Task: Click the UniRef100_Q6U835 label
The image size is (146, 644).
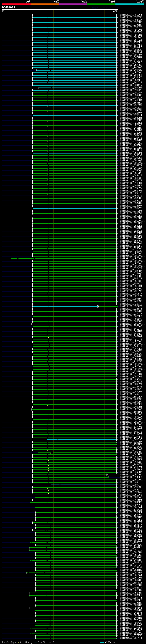Action: pos(131,440)
